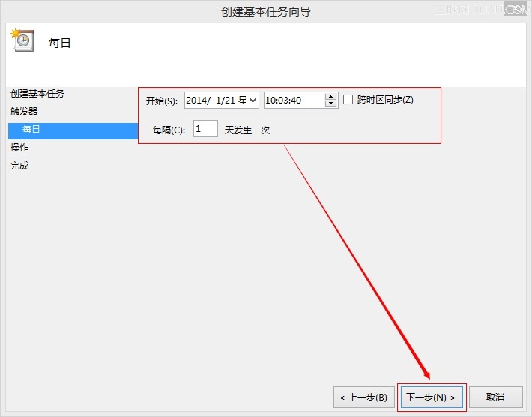Click the 开始(S): label

pyautogui.click(x=162, y=100)
